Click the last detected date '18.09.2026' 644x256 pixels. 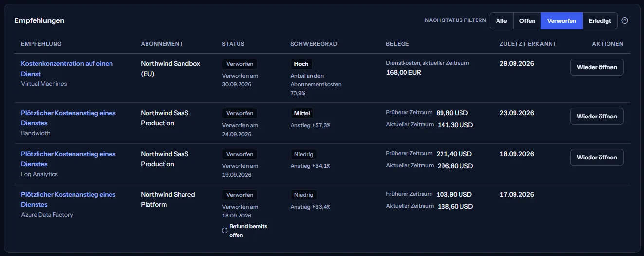[516, 154]
